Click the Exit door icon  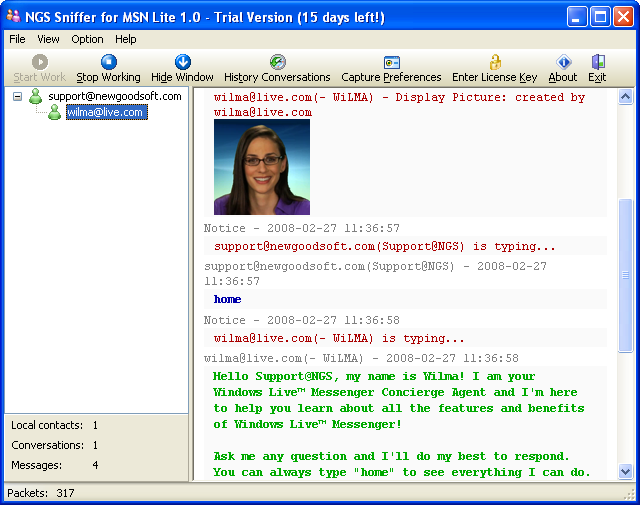click(x=598, y=62)
